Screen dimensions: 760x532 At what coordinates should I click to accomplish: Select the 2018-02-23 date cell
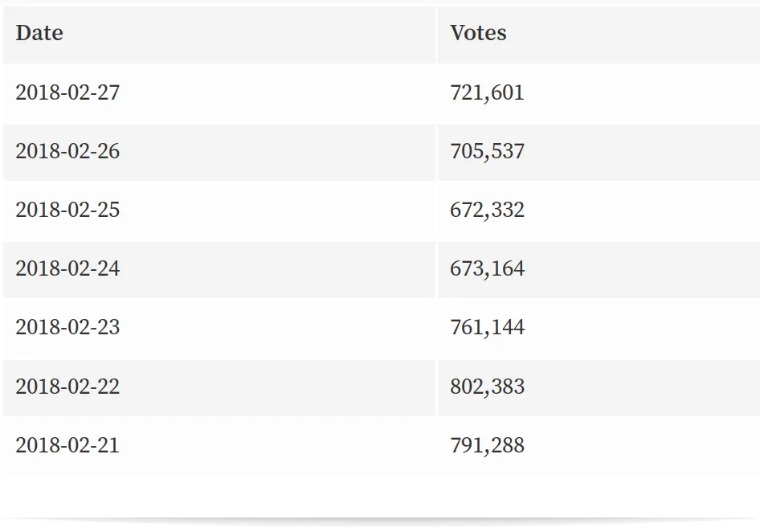219,329
